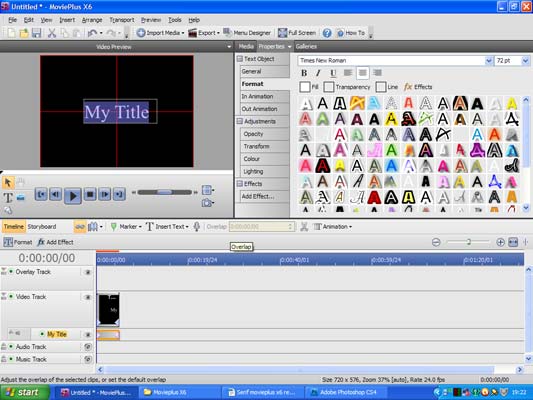
Task: Open the Arrange menu
Action: 92,20
